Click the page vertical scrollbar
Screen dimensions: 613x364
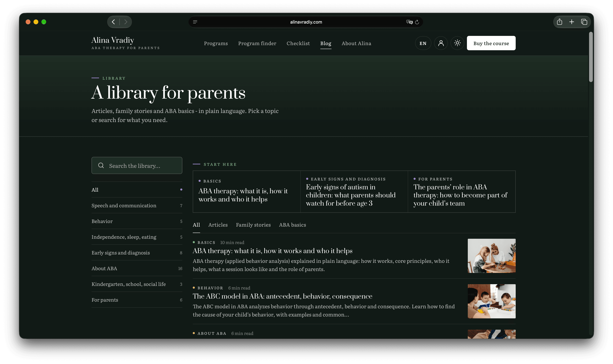point(591,57)
